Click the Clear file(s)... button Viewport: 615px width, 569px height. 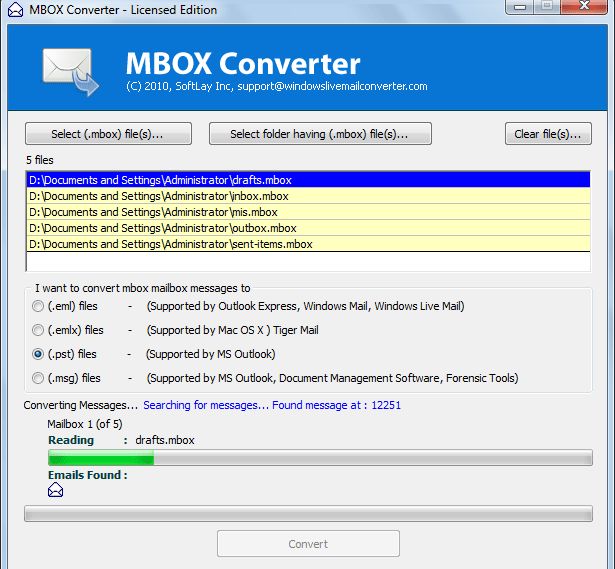click(x=548, y=134)
